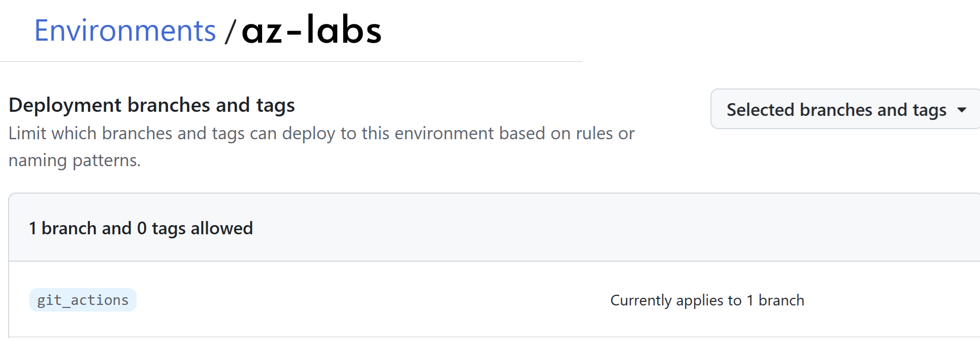
Task: Click the caret arrow on the branches dropdown
Action: coord(962,110)
